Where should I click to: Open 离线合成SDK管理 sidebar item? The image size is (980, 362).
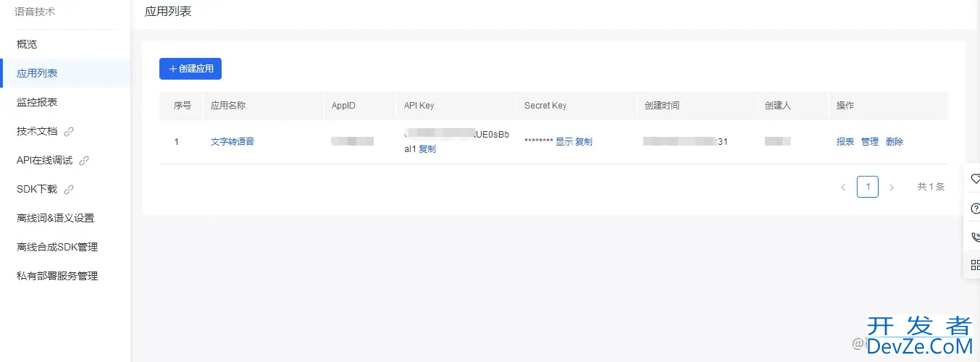pos(57,247)
